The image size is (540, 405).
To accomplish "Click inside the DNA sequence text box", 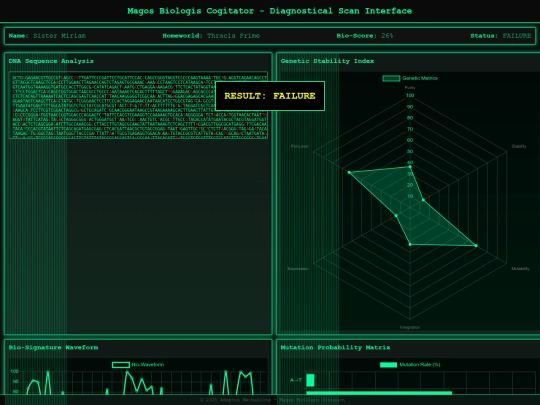I will pos(138,105).
